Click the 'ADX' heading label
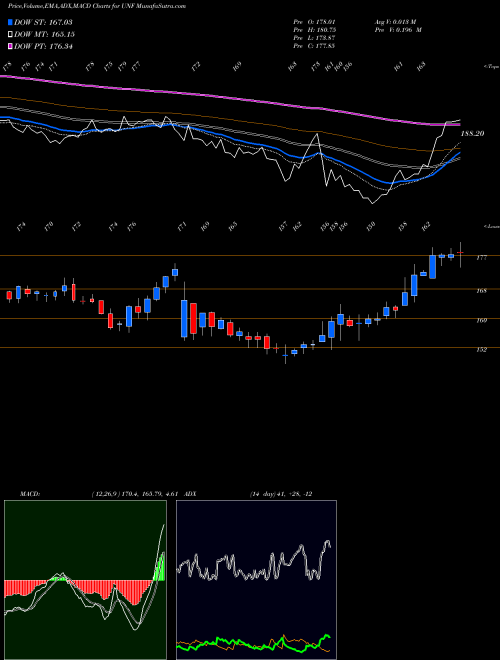 (190, 494)
